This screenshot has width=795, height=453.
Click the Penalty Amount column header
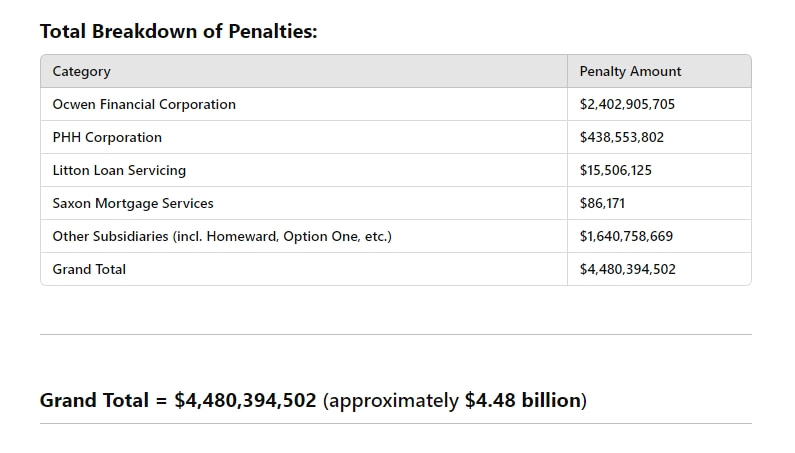(659, 71)
